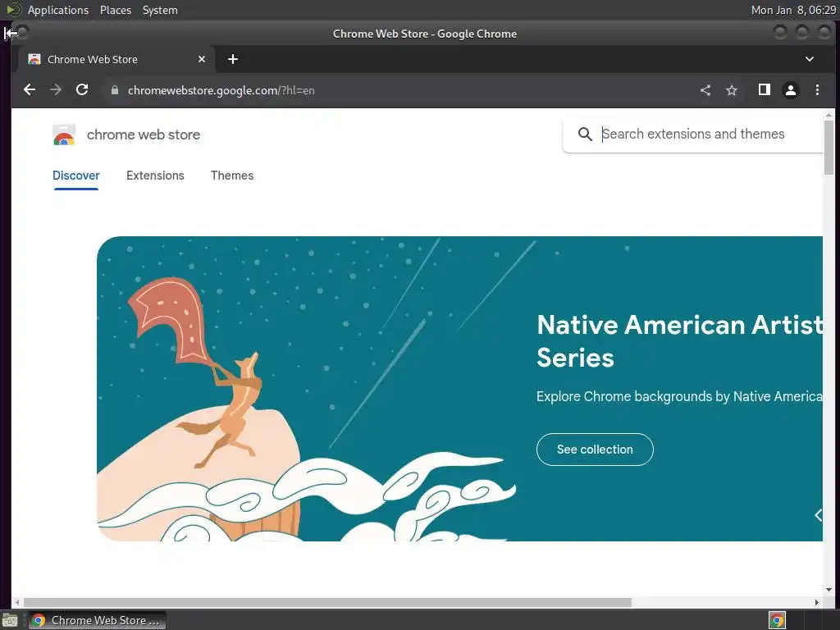840x630 pixels.
Task: Share this page via share icon
Action: pos(705,90)
